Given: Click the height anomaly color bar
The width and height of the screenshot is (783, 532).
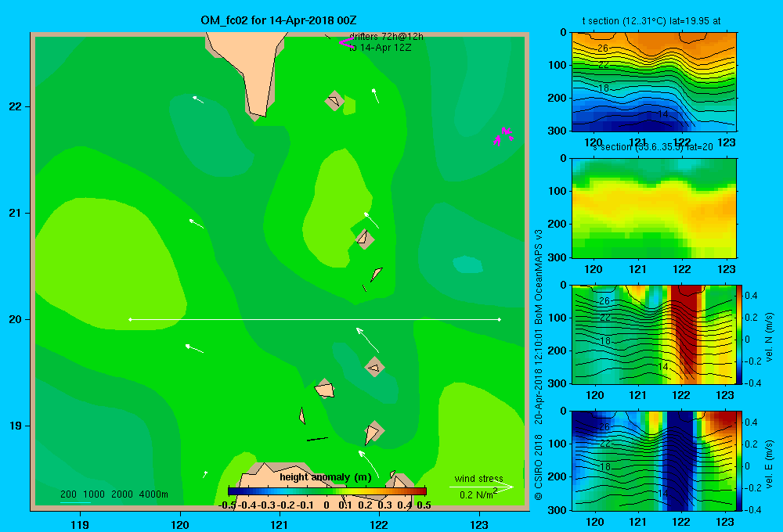Looking at the screenshot, I should point(327,491).
